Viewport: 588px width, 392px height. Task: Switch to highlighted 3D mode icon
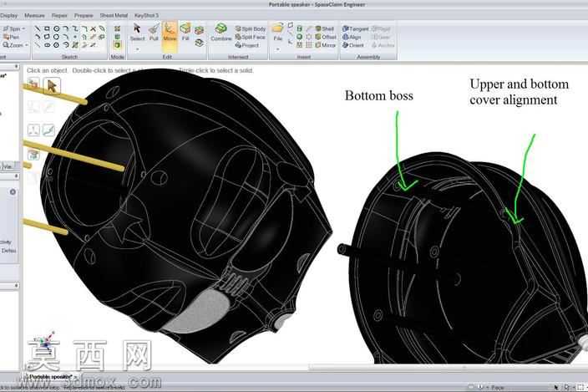point(118,45)
